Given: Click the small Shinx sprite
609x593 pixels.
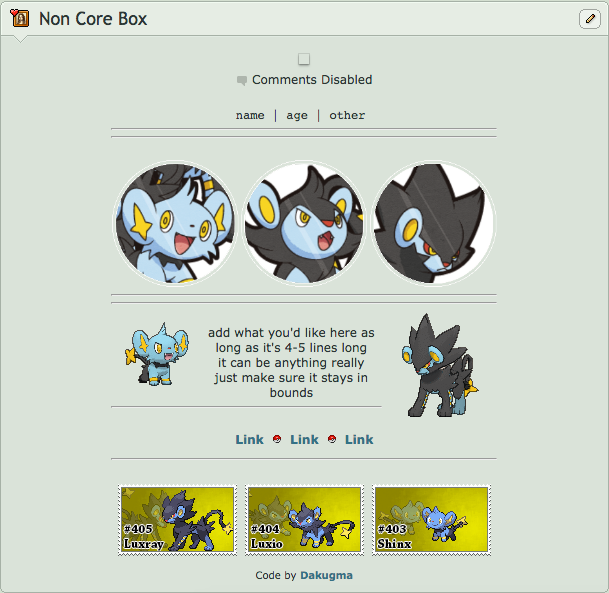Looking at the screenshot, I should click(157, 354).
